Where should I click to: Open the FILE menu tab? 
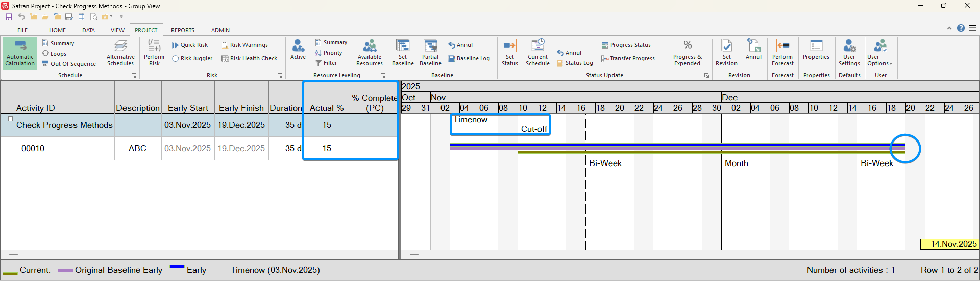[x=22, y=30]
